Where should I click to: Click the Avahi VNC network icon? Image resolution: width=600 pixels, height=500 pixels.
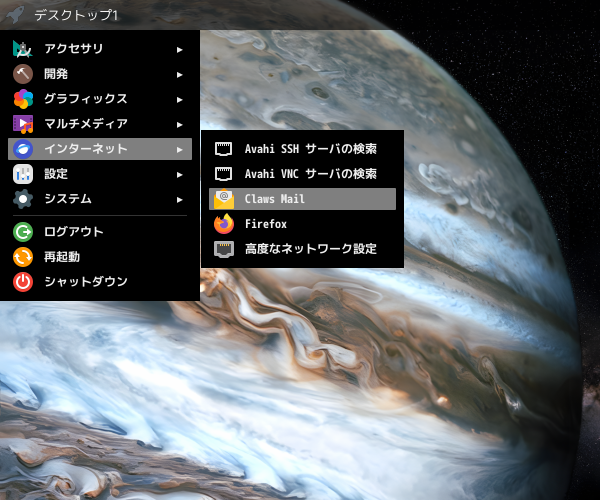click(223, 174)
